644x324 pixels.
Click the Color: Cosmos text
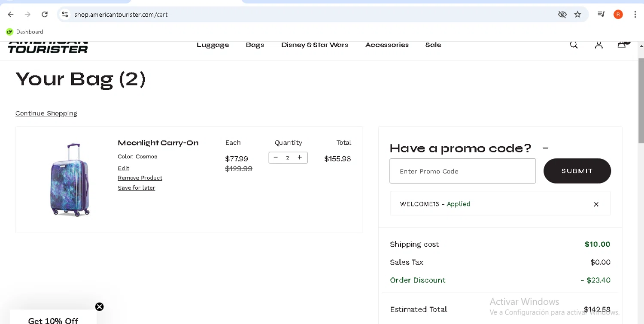[x=137, y=157]
